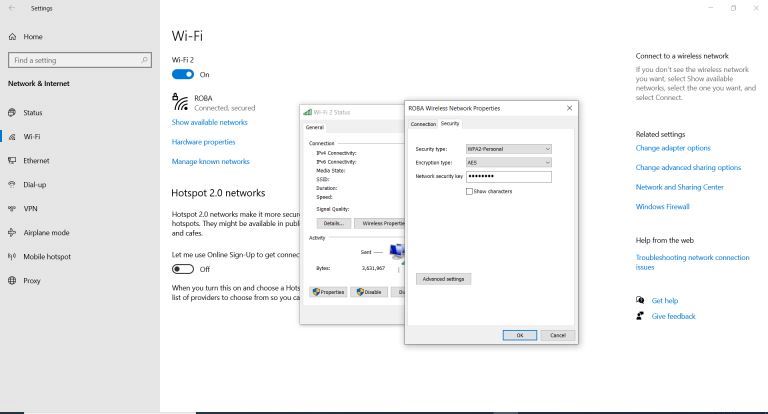Open Hardware properties link
Image resolution: width=768 pixels, height=414 pixels.
pos(203,142)
